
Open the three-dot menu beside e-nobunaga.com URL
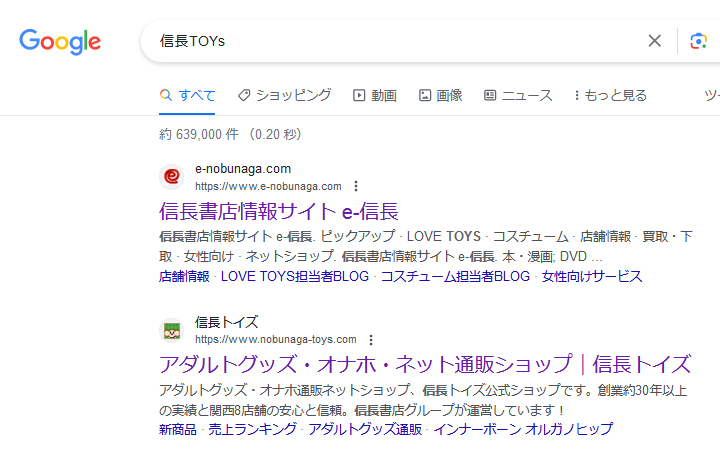(x=356, y=186)
